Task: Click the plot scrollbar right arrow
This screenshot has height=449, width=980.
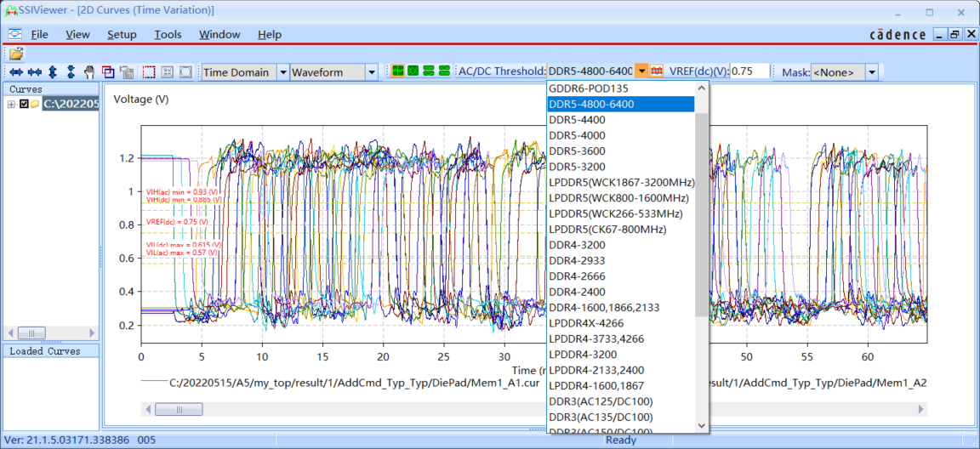Action: click(x=920, y=410)
